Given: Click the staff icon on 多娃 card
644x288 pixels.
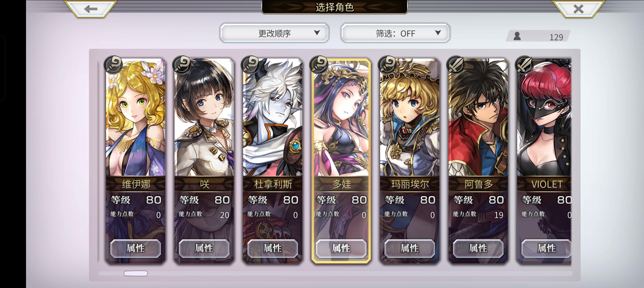Looking at the screenshot, I should click(x=319, y=65).
